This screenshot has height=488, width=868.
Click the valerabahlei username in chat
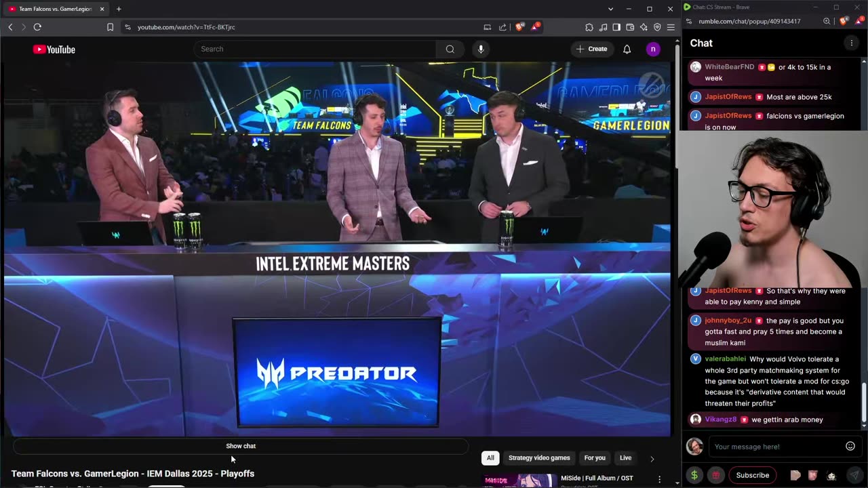(726, 359)
